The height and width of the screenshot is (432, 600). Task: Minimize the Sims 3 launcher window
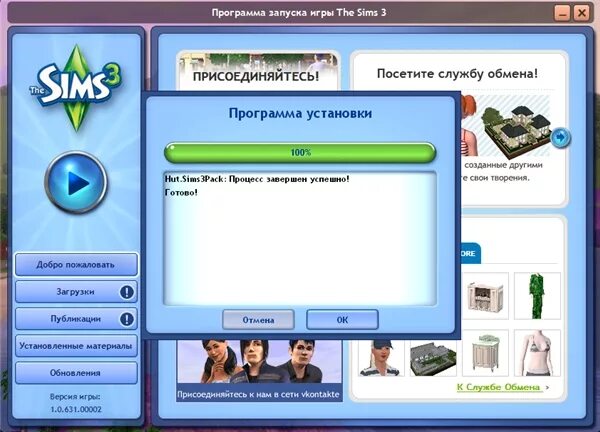(x=562, y=13)
